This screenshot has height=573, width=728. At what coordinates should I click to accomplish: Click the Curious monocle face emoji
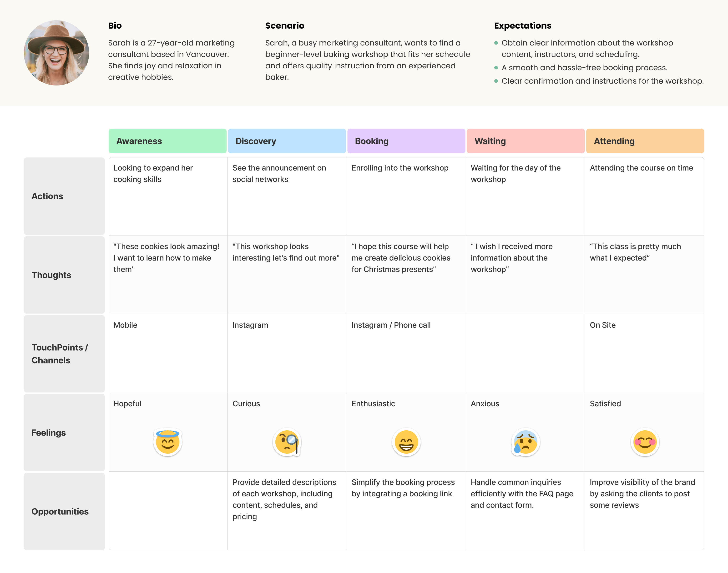[x=287, y=442]
